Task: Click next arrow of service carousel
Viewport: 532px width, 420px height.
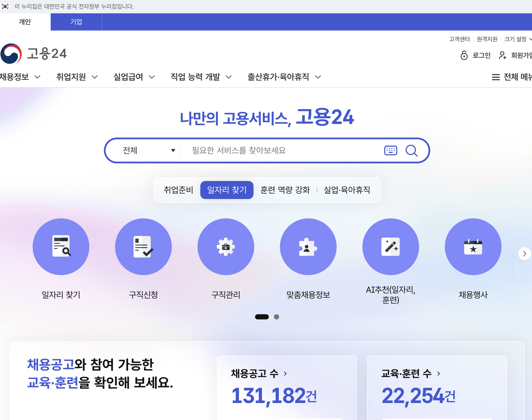Action: tap(524, 253)
